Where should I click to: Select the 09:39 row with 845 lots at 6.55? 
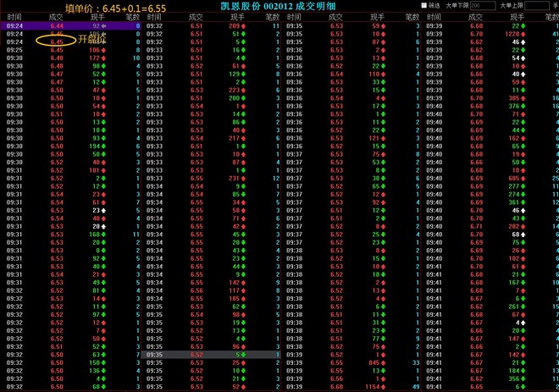351,362
